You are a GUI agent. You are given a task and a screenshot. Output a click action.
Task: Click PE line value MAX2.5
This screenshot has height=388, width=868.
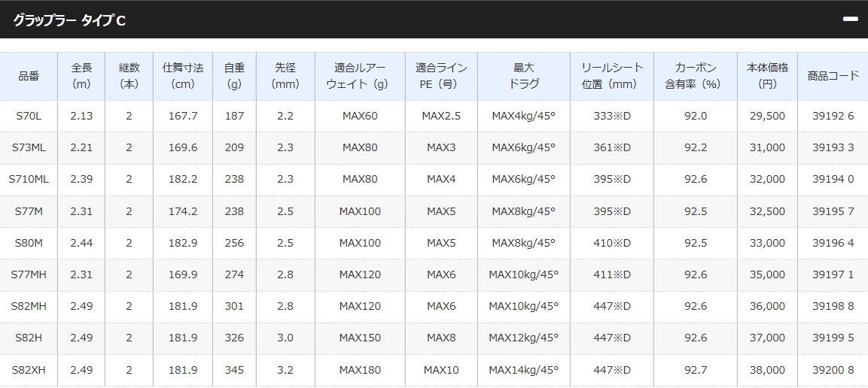pyautogui.click(x=441, y=116)
